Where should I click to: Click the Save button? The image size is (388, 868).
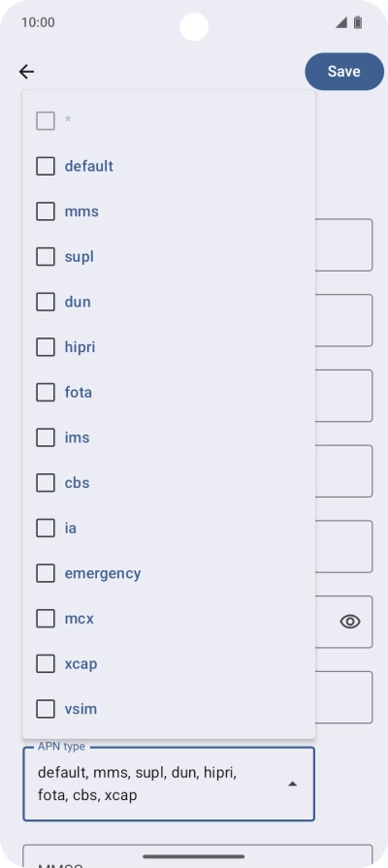(344, 72)
